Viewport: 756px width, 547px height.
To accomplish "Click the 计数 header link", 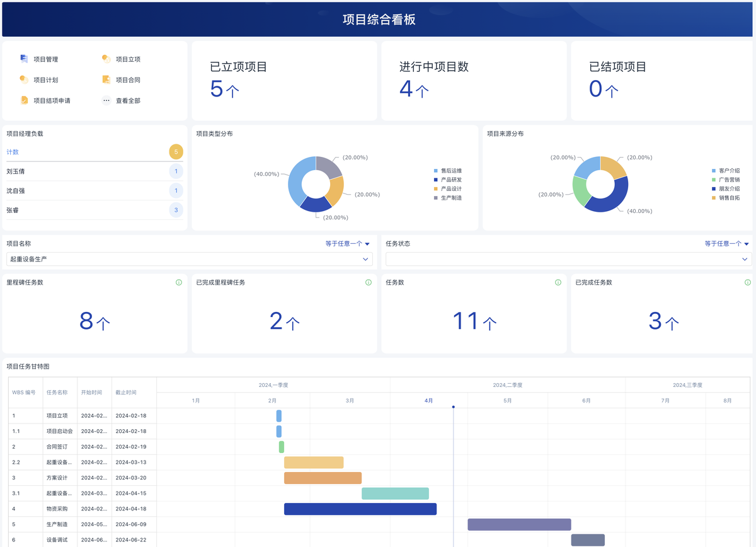I will (x=13, y=152).
